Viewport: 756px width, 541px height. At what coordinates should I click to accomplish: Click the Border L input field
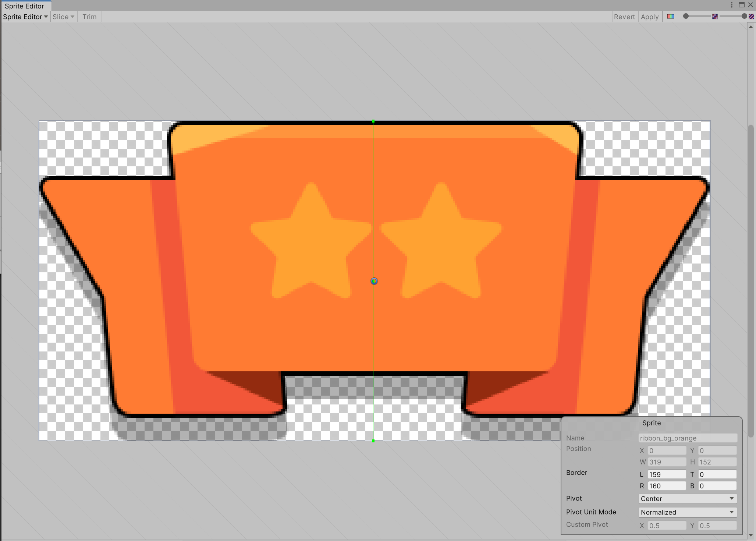pos(667,474)
